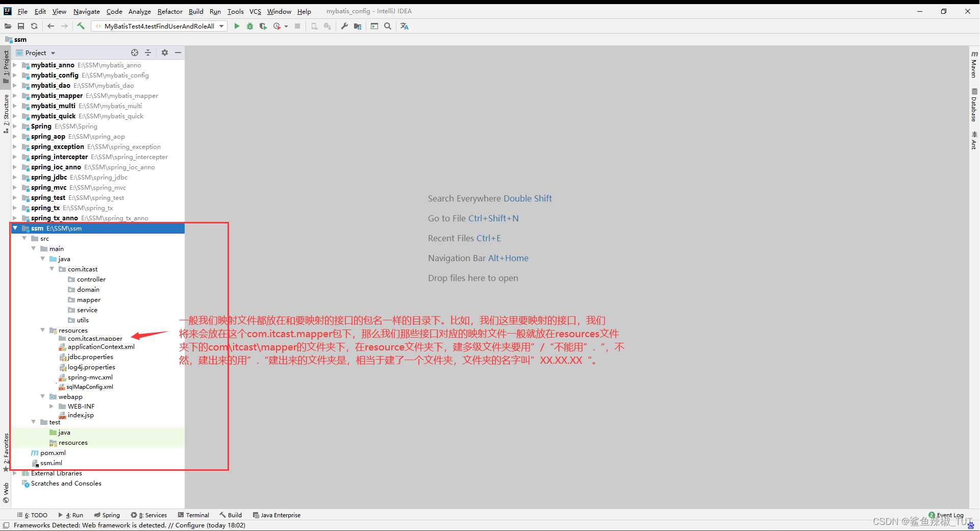980x531 pixels.
Task: Open the Event Log
Action: [946, 515]
